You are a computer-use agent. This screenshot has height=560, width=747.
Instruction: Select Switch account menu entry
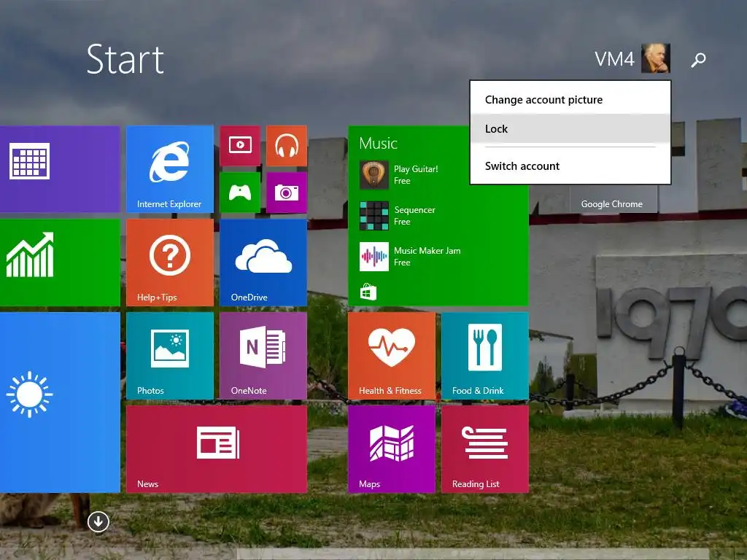[570, 166]
